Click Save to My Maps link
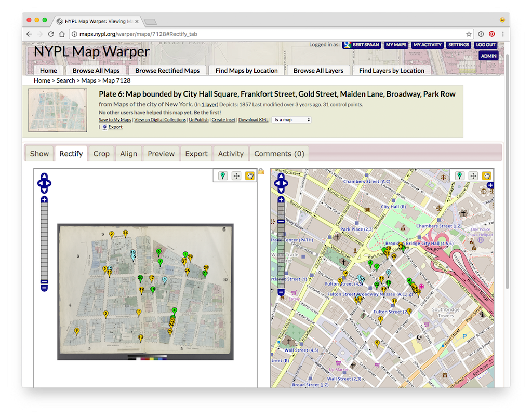Screen dimensions: 532x419 115,119
